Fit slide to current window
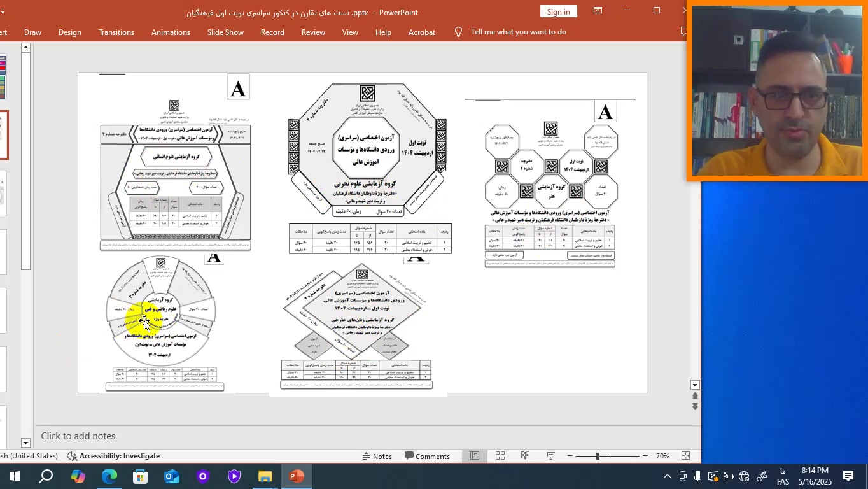Image resolution: width=868 pixels, height=489 pixels. [685, 456]
